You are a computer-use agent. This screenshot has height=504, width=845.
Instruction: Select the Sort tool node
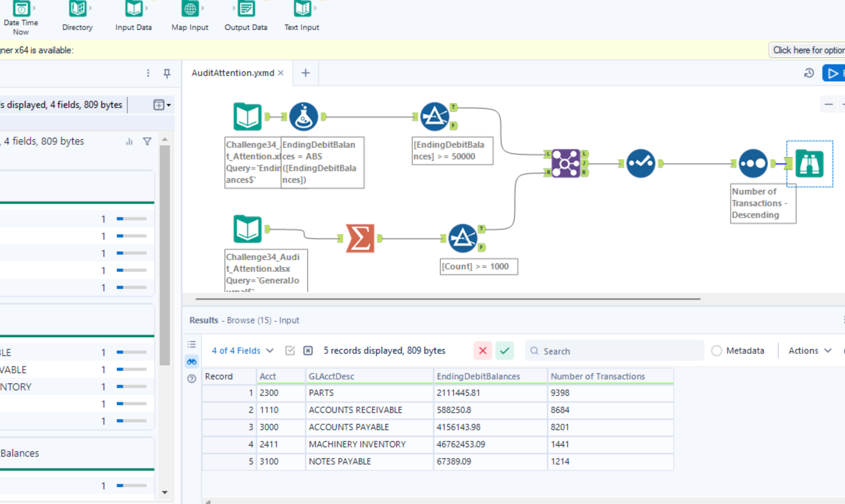752,163
